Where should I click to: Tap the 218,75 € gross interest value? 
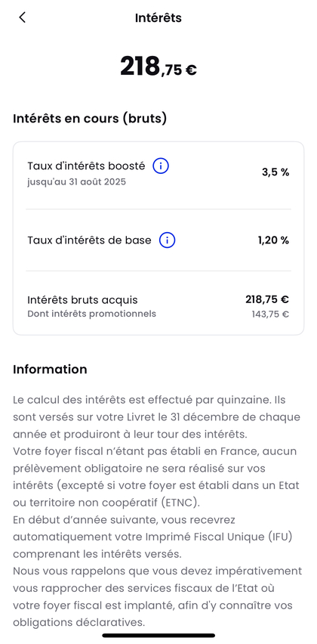267,299
